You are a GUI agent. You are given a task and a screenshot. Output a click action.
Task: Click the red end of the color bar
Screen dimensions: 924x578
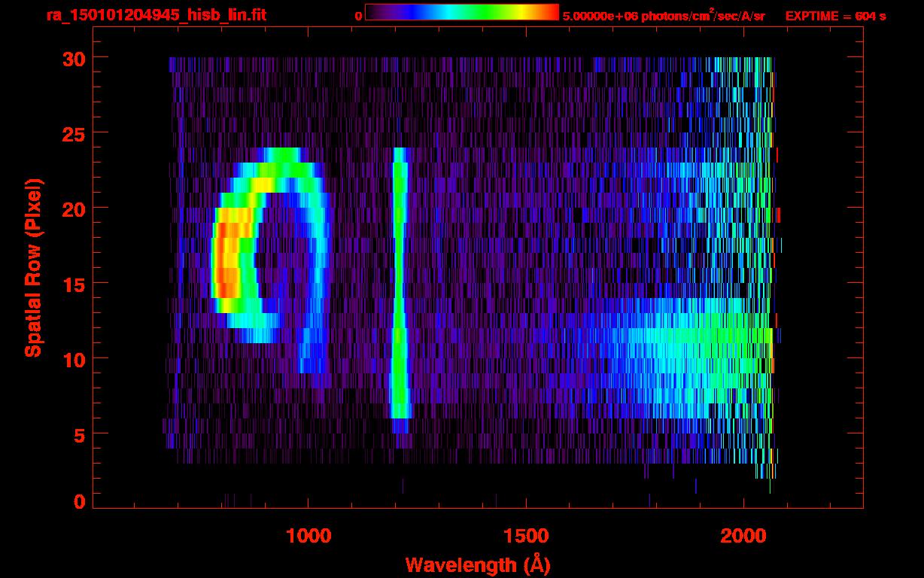548,13
